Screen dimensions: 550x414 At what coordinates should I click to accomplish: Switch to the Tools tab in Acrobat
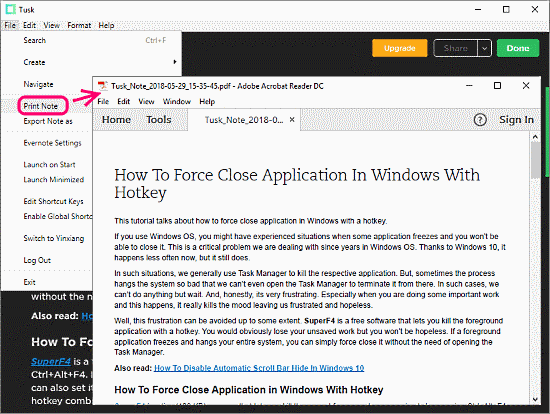159,120
